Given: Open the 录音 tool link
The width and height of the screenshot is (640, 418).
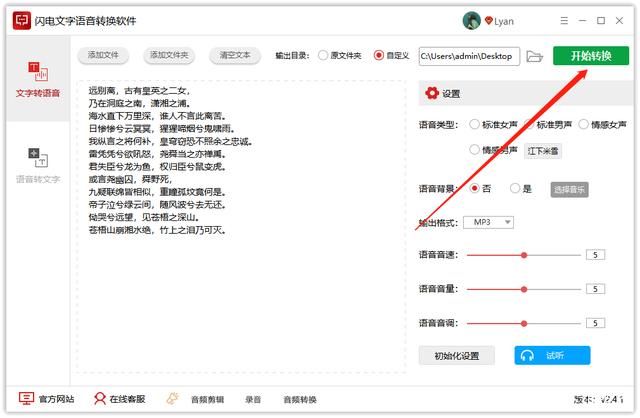Looking at the screenshot, I should click(x=253, y=400).
